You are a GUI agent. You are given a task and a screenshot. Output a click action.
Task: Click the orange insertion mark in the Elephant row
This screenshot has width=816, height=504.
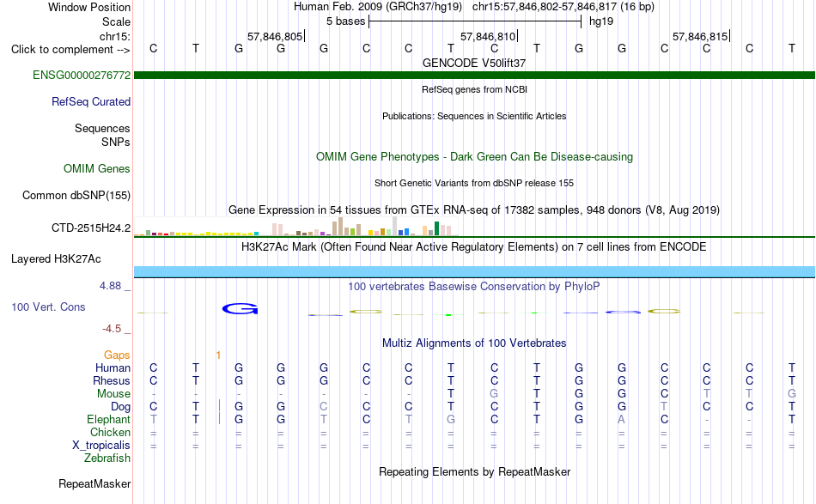[220, 418]
